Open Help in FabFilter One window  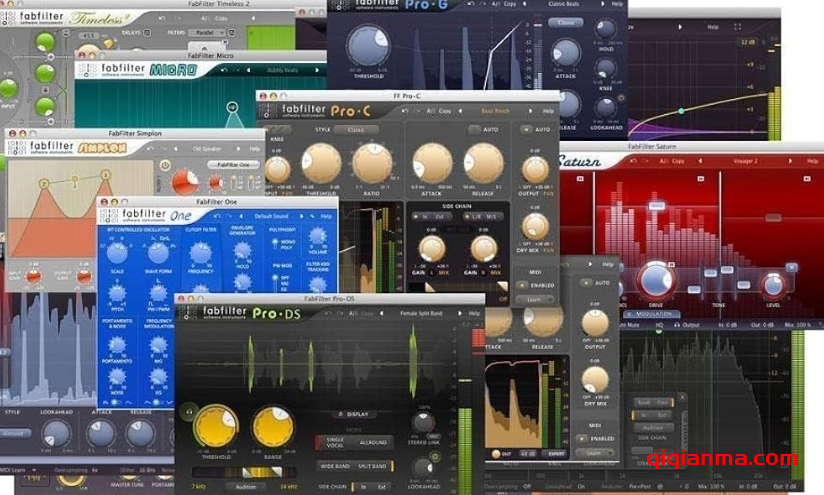tap(326, 216)
